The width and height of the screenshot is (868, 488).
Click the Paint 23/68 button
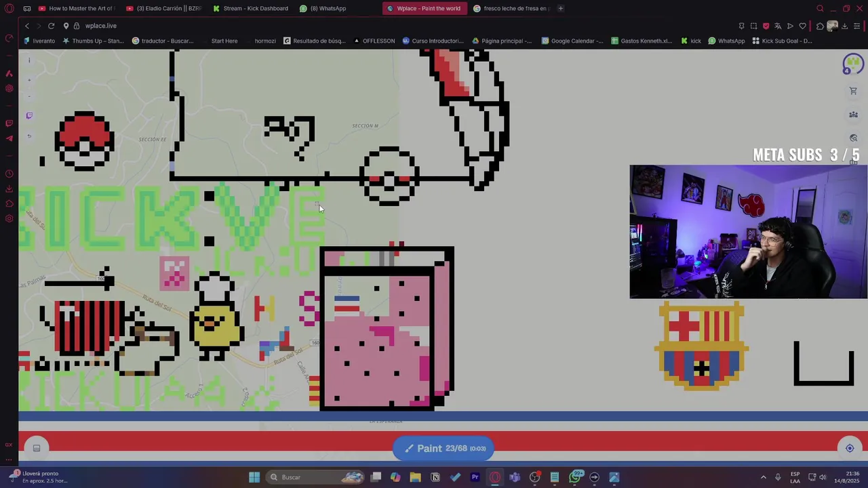[x=443, y=448]
